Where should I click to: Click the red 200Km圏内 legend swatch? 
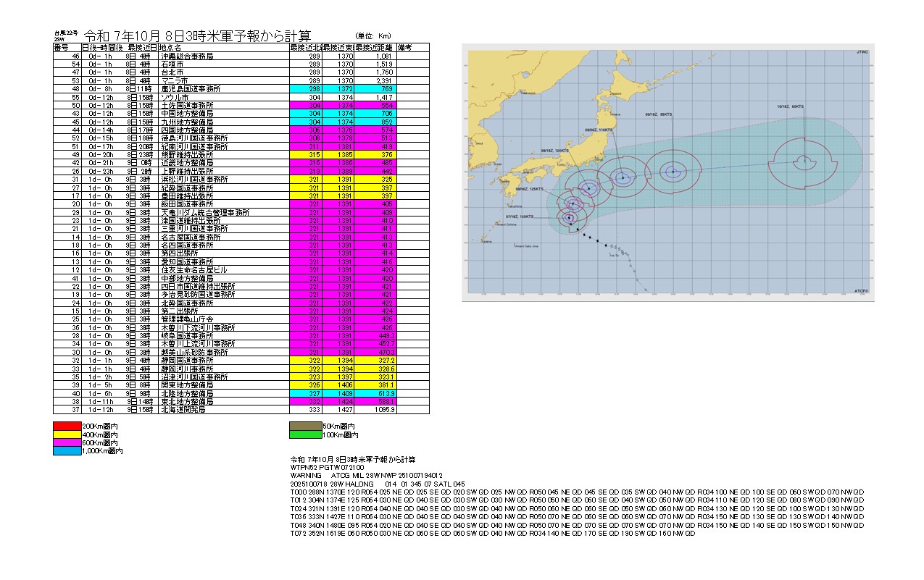tap(67, 426)
